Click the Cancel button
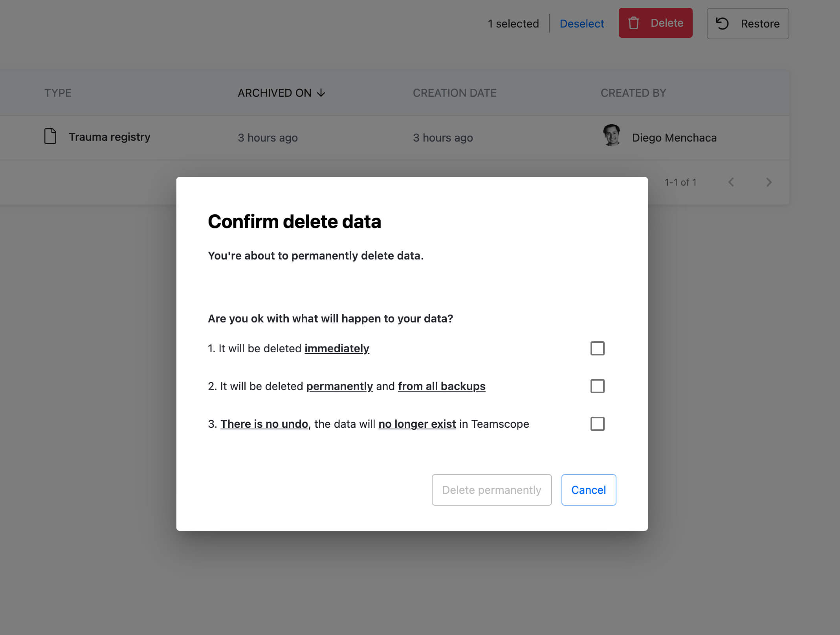The image size is (840, 635). (x=588, y=490)
